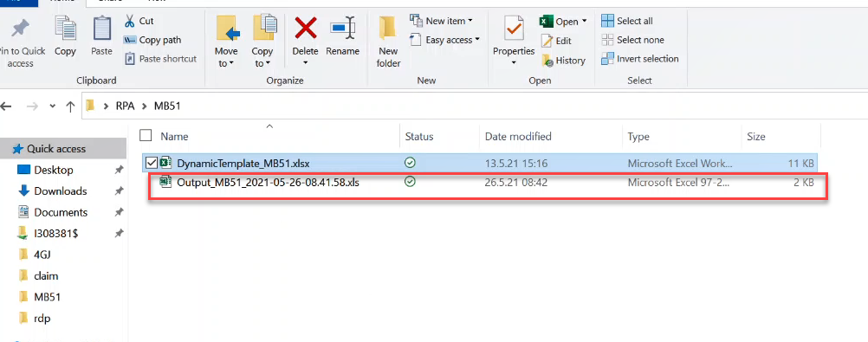Open selected file with Excel
The width and height of the screenshot is (868, 342).
558,22
